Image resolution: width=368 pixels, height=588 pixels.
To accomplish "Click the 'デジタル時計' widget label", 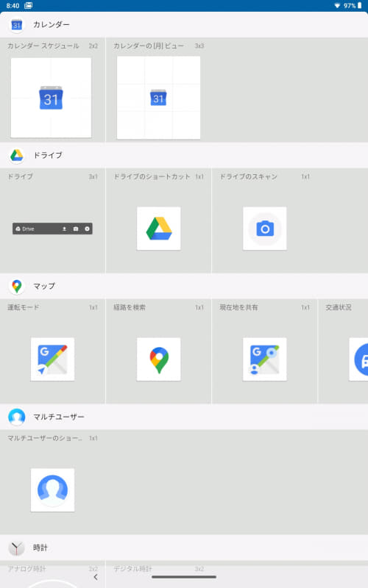I will (x=133, y=569).
